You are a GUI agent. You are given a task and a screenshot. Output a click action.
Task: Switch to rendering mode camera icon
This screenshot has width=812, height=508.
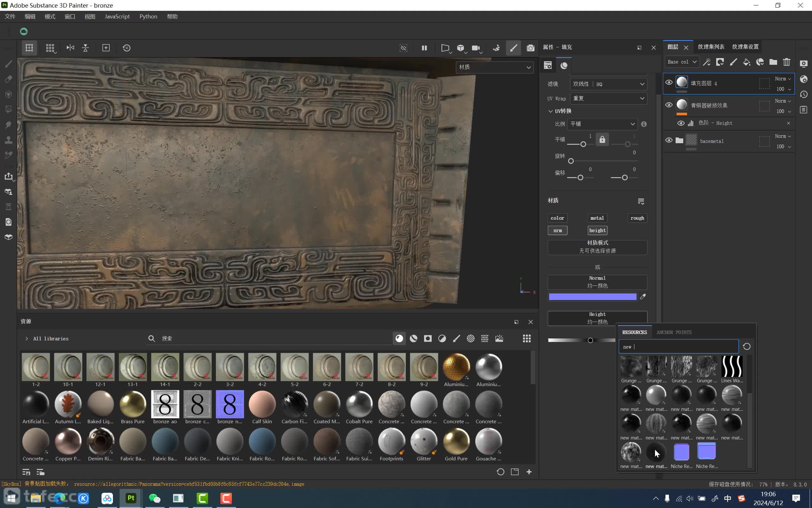tap(530, 48)
